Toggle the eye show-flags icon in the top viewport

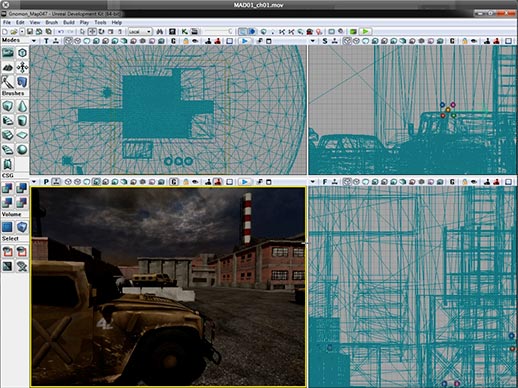(195, 41)
